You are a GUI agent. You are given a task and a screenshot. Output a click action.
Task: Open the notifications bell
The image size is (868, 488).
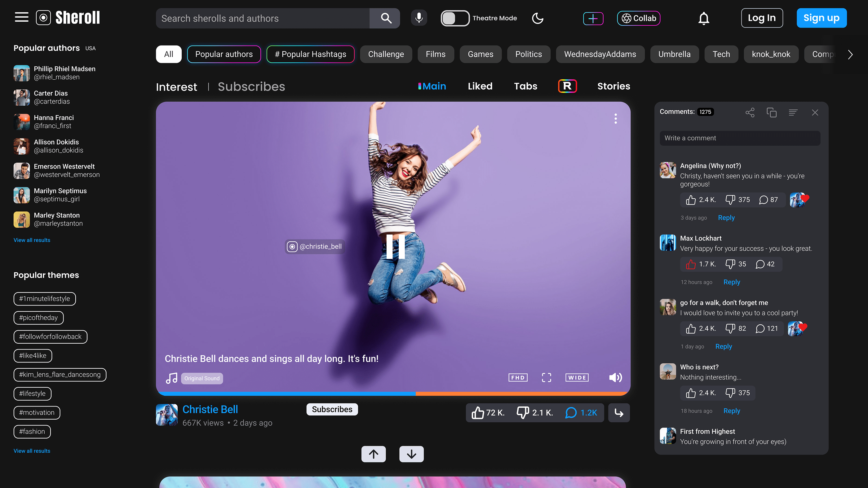704,18
